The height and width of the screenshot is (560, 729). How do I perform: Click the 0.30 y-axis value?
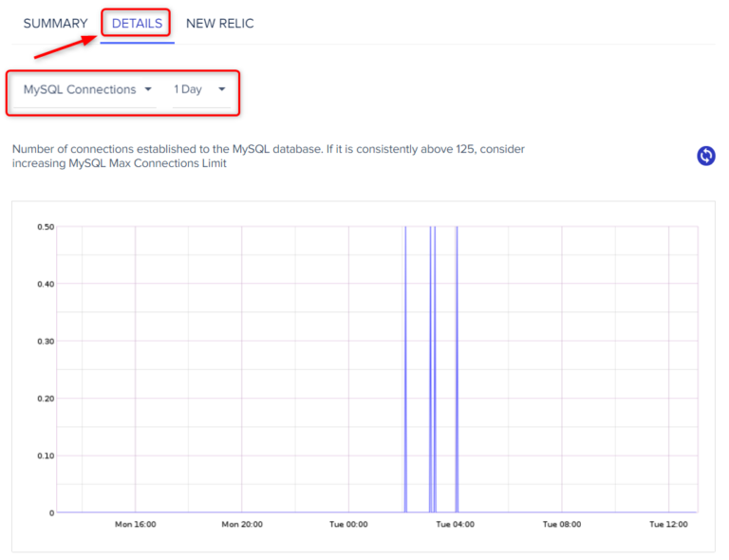45,341
